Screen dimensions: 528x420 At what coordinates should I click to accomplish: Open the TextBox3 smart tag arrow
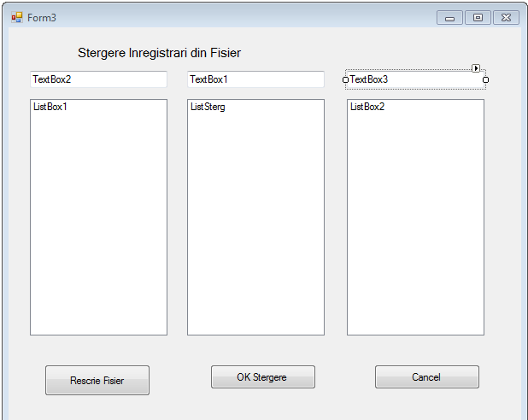pos(476,68)
